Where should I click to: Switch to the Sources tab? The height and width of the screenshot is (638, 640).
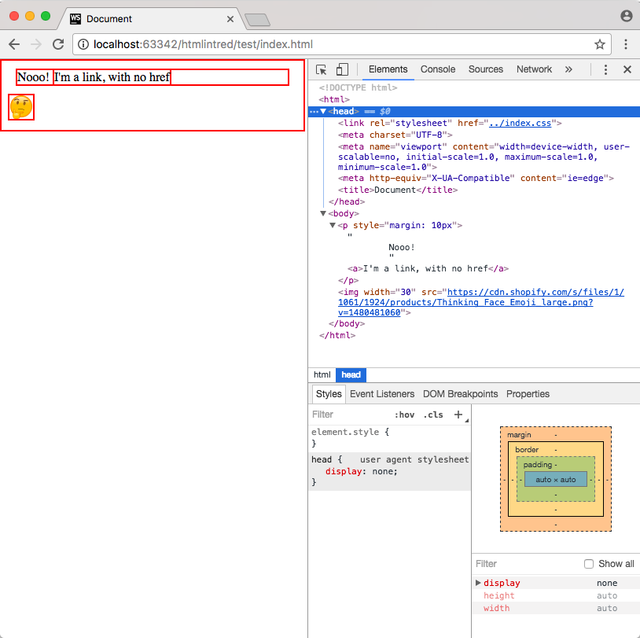point(485,69)
